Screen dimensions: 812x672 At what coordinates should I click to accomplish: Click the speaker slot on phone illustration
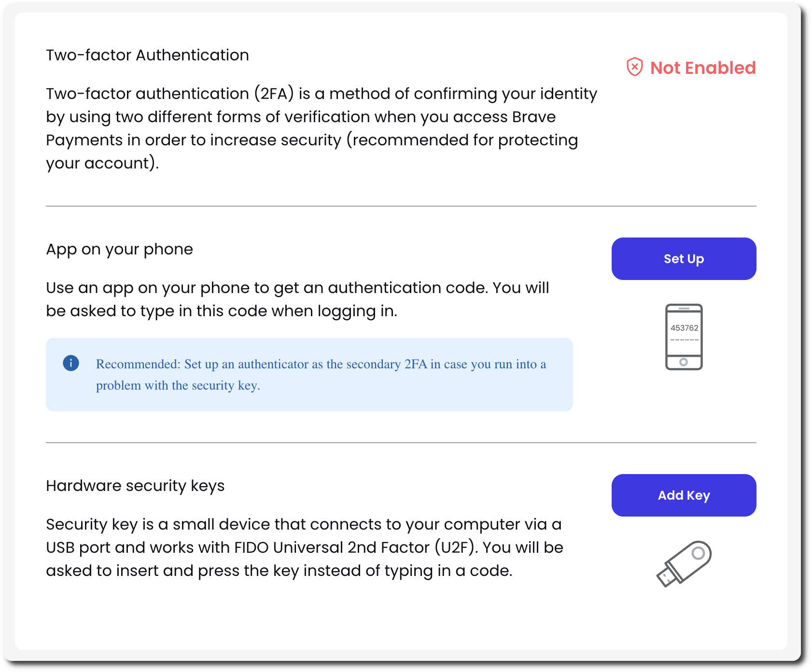[x=684, y=308]
